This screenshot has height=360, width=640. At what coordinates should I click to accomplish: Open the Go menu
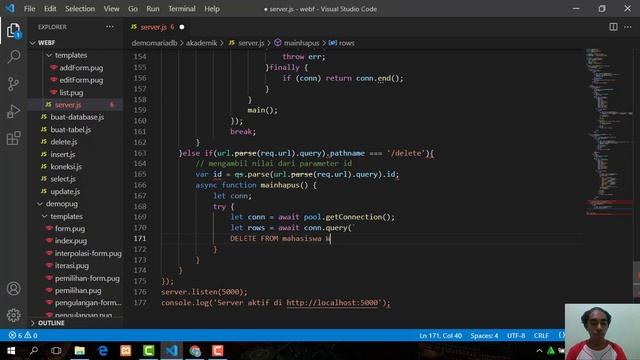pos(133,9)
